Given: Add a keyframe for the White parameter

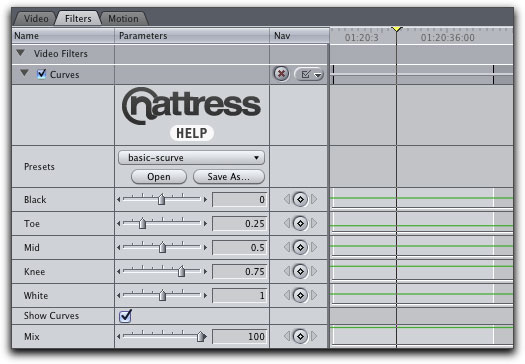Looking at the screenshot, I should tap(300, 295).
